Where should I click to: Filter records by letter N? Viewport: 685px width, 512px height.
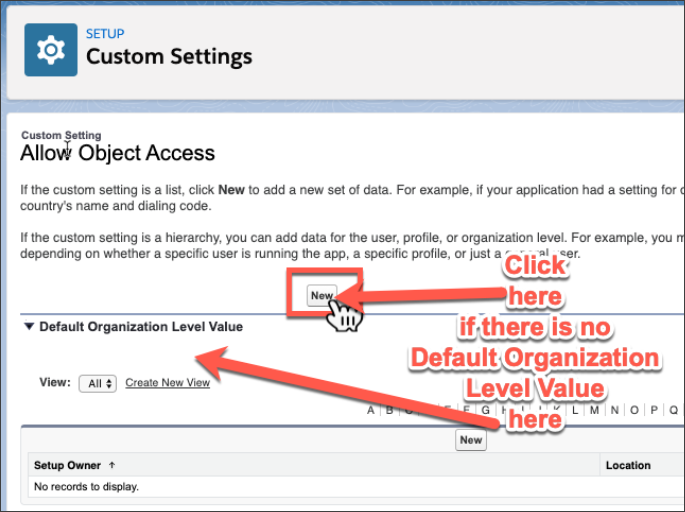[614, 410]
